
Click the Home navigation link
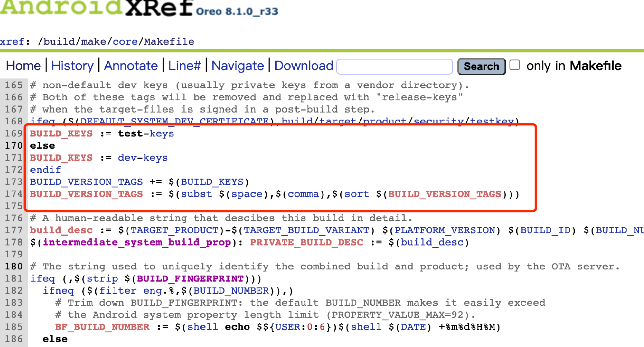click(x=23, y=66)
